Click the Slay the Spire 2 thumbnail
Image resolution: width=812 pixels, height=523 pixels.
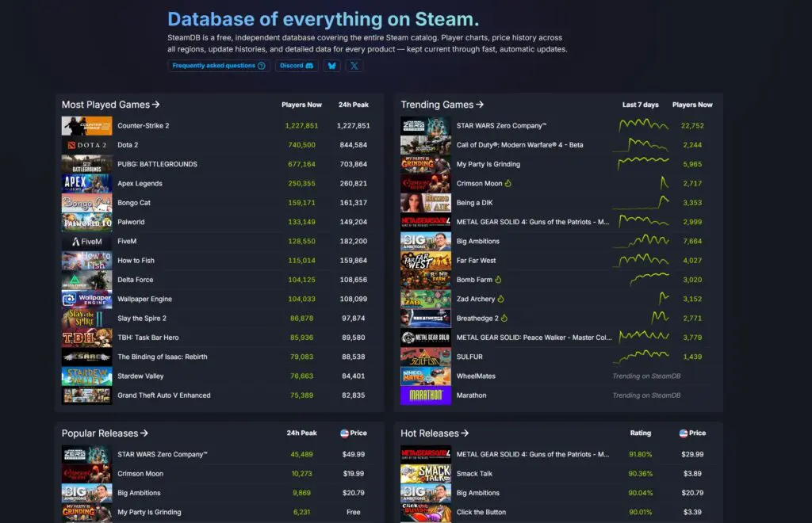click(x=86, y=318)
